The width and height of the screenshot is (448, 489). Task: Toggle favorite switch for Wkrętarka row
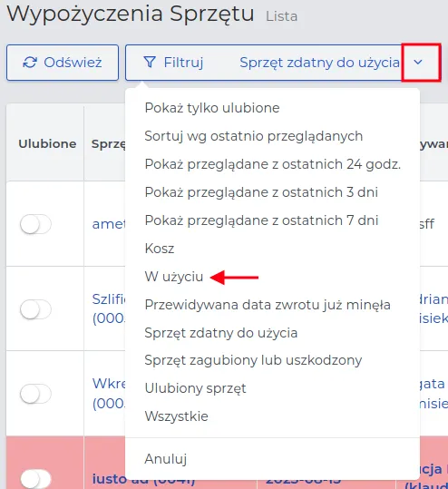[35, 394]
